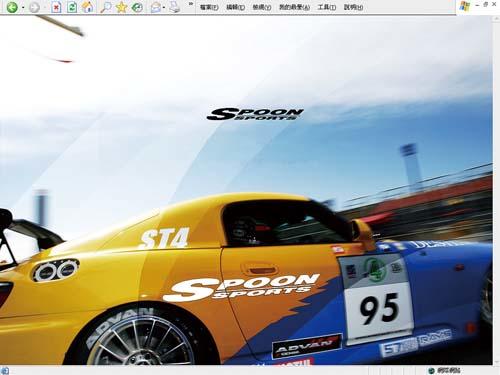Stop page loading with red X icon

[56, 7]
